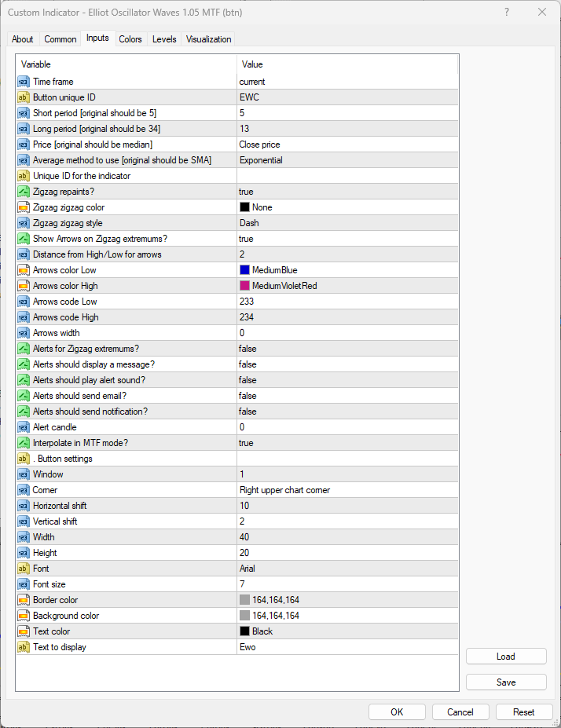The height and width of the screenshot is (728, 561).
Task: Toggle Alerts for Zigzag extremums? false value
Action: tap(347, 349)
